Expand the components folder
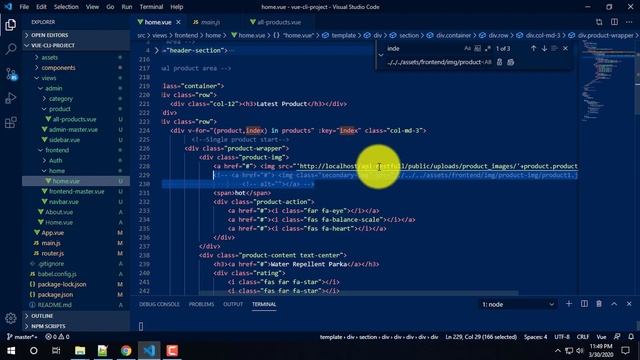640x360 pixels. tap(76, 68)
